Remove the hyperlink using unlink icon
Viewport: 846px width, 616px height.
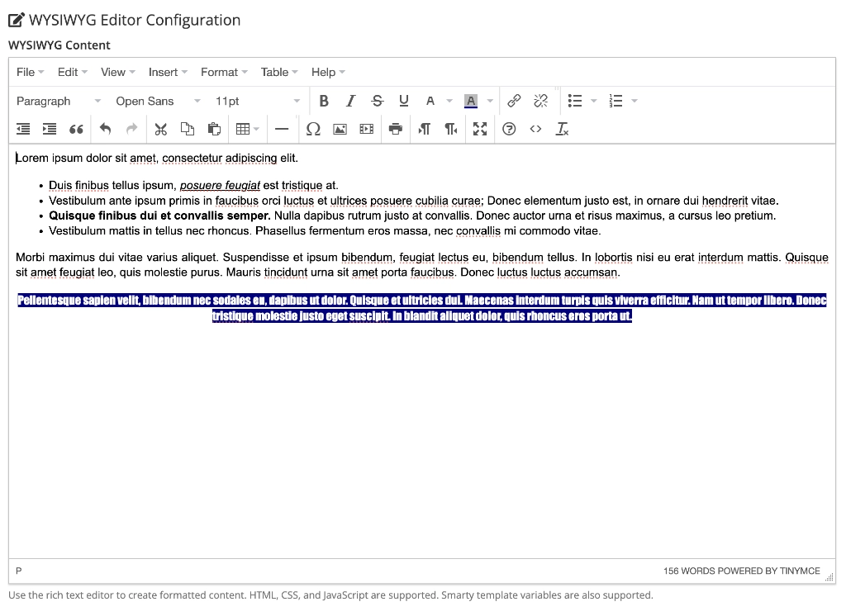[x=541, y=100]
